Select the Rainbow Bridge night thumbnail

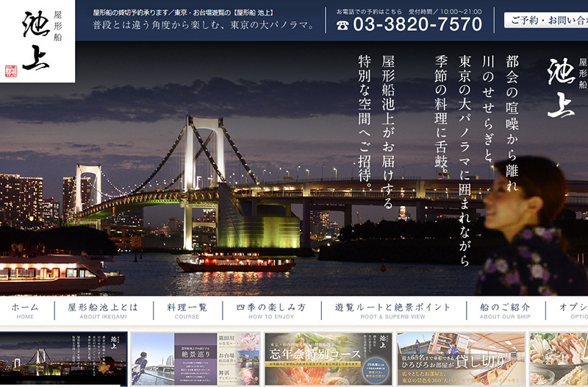pos(63,358)
